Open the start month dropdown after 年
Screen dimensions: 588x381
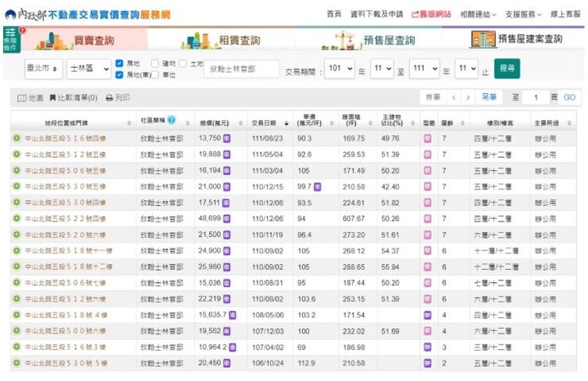point(381,69)
